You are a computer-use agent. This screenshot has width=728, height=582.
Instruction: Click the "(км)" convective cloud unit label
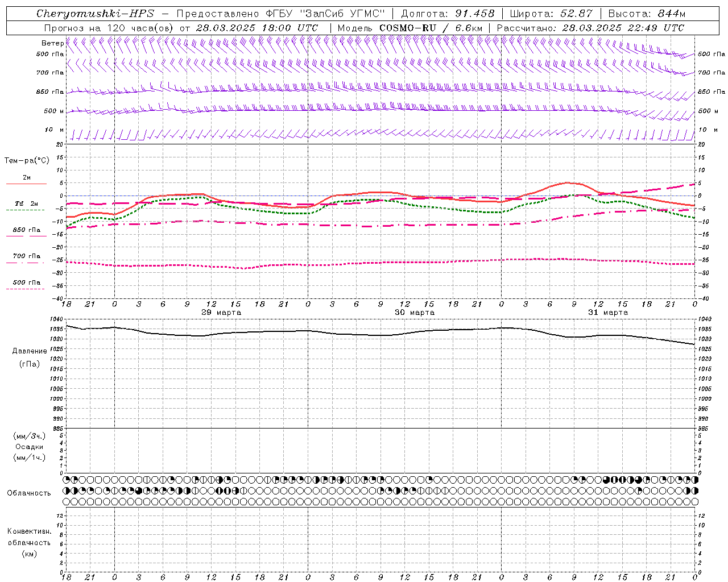pyautogui.click(x=30, y=554)
